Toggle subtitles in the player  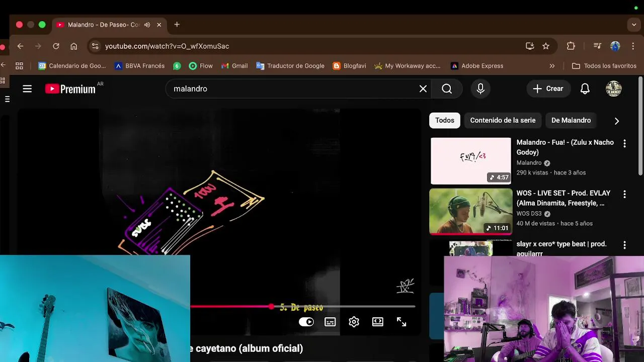[330, 322]
